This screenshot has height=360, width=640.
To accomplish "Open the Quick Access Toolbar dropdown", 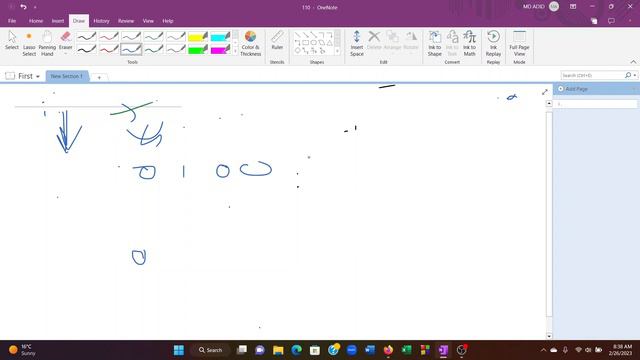I will 35,7.
